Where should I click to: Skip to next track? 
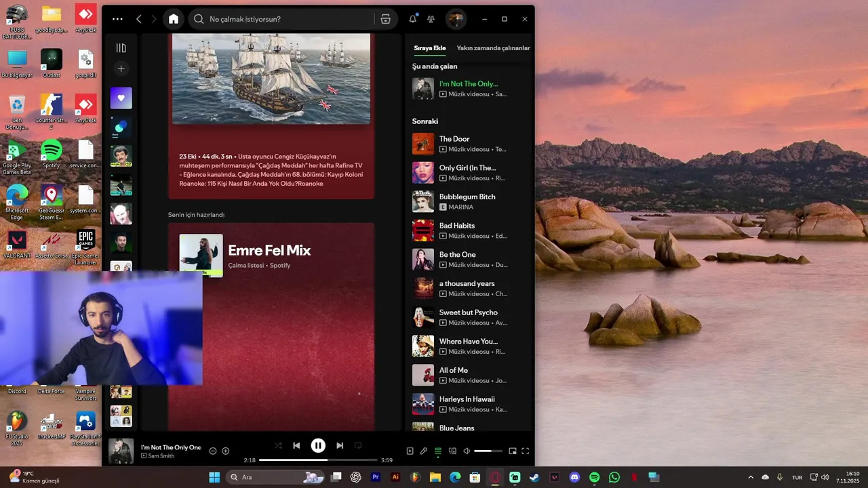tap(340, 445)
